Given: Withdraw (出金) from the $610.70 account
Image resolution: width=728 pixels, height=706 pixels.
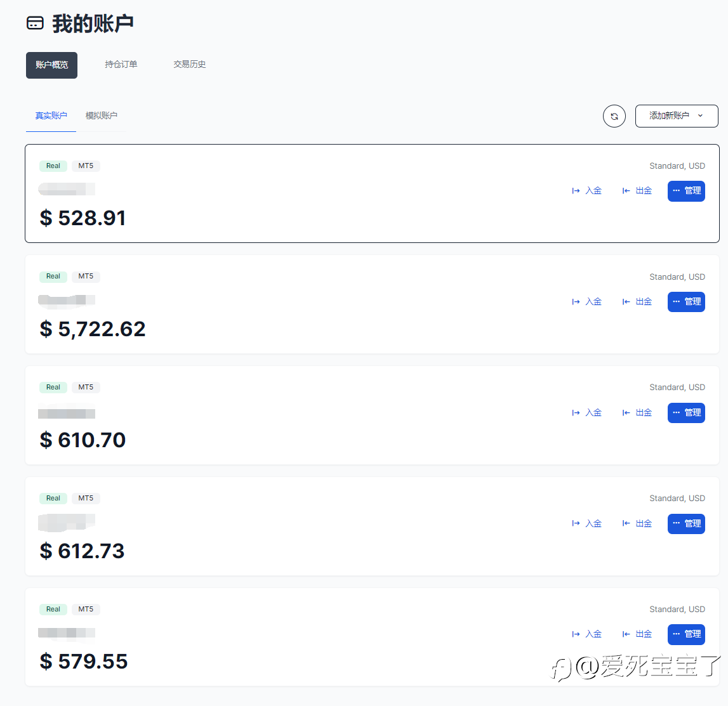Looking at the screenshot, I should click(637, 412).
